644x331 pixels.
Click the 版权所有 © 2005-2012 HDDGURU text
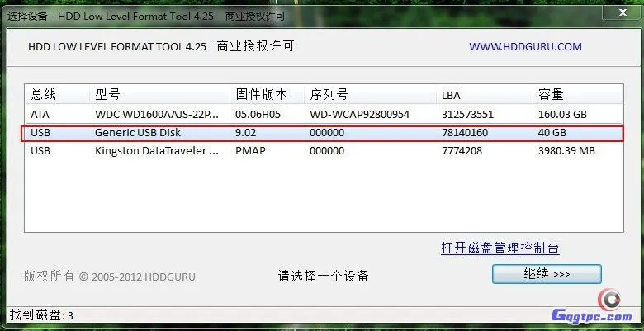(x=109, y=277)
